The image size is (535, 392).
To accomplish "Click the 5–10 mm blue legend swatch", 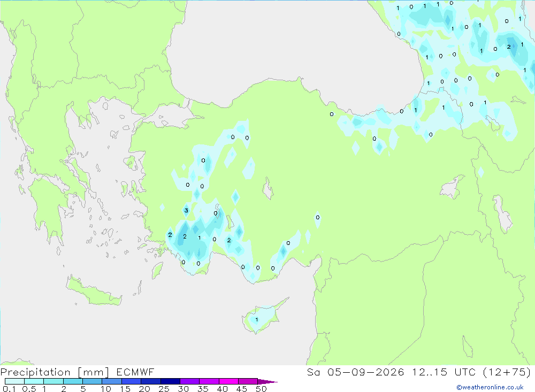I will click(x=92, y=381).
